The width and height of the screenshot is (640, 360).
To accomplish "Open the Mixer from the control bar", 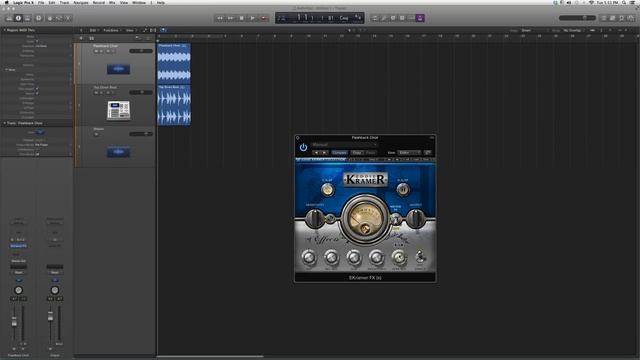I will tap(59, 18).
